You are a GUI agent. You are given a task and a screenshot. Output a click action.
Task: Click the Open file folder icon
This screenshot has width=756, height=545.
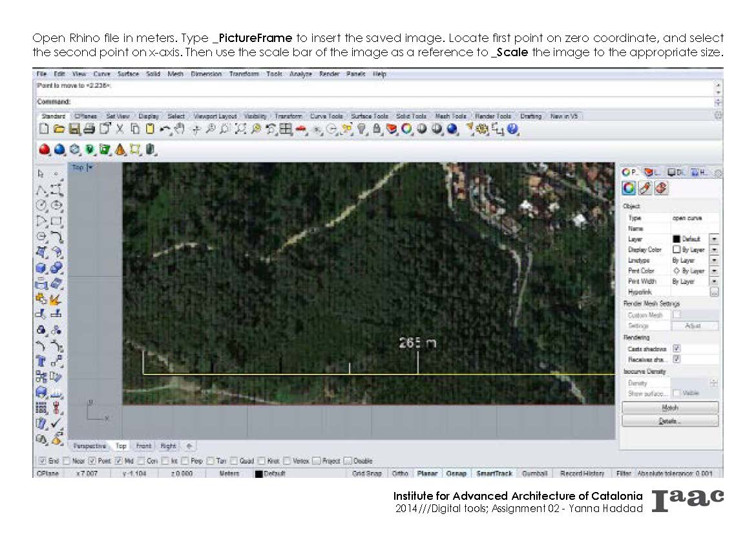click(59, 129)
